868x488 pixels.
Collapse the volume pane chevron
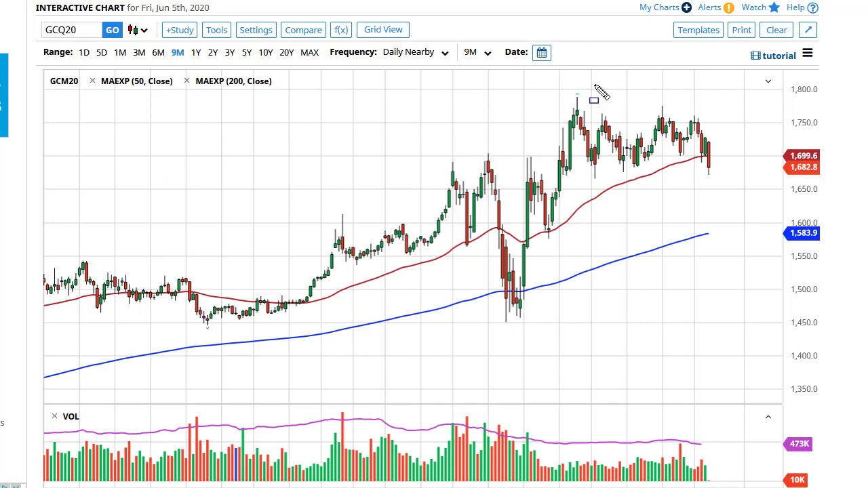click(768, 417)
